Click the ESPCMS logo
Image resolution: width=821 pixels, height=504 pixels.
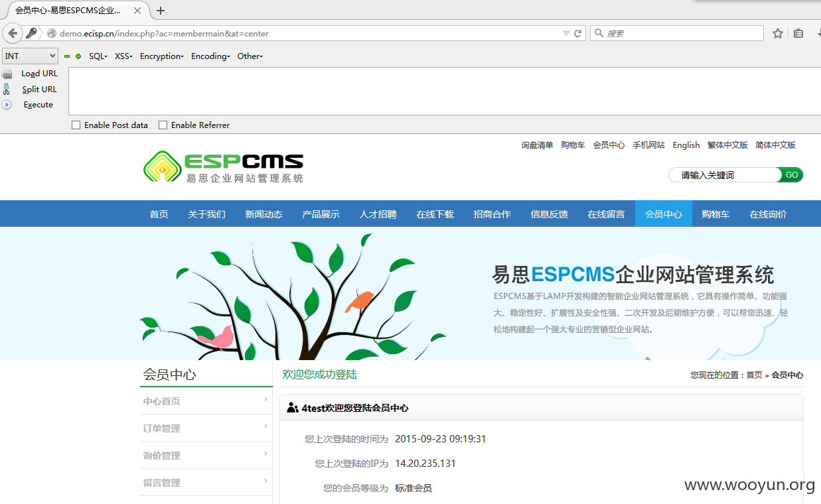(224, 167)
